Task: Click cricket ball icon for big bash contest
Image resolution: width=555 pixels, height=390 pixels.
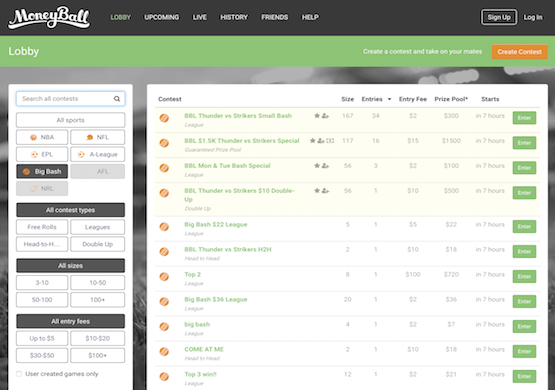Action: coord(164,326)
